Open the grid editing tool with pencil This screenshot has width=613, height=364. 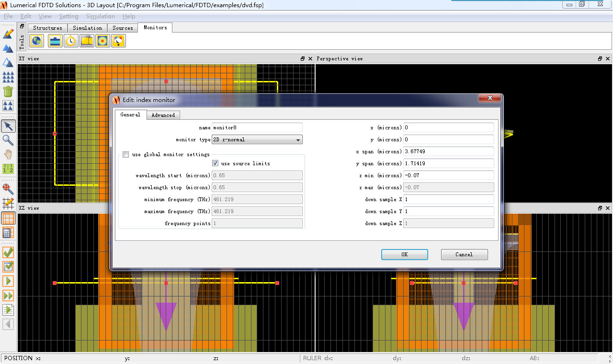[x=8, y=203]
